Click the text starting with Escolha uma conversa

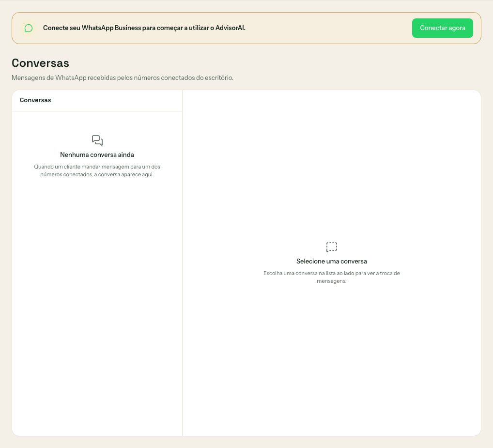pos(331,277)
